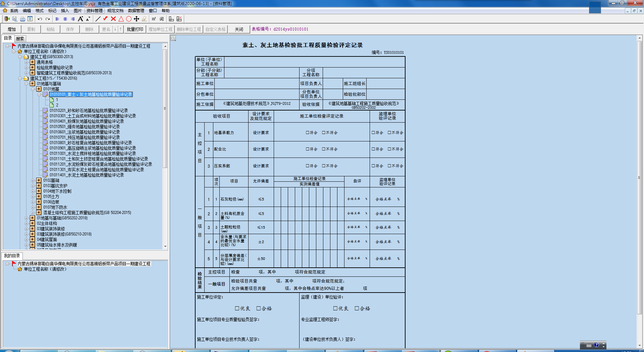Check 优良 under 施工单位评定
Image resolution: width=644 pixels, height=352 pixels.
pos(237,308)
